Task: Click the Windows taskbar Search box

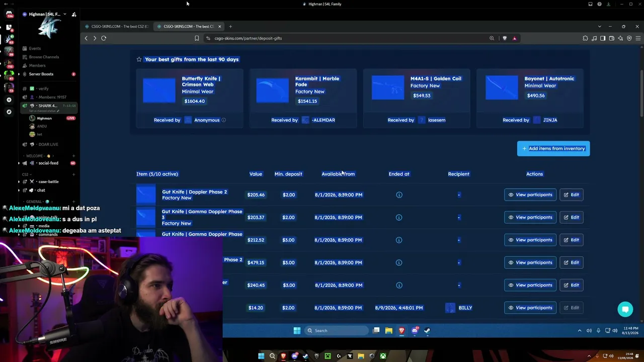Action: [x=337, y=330]
